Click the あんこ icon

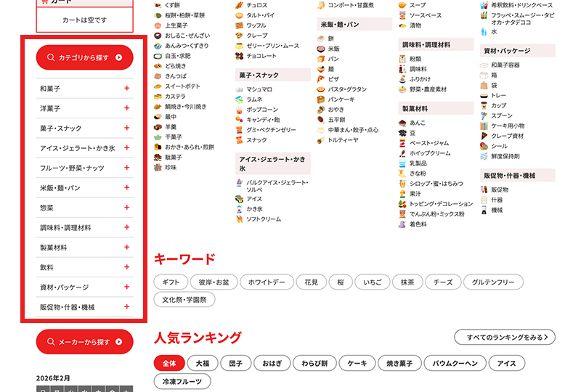(x=402, y=123)
